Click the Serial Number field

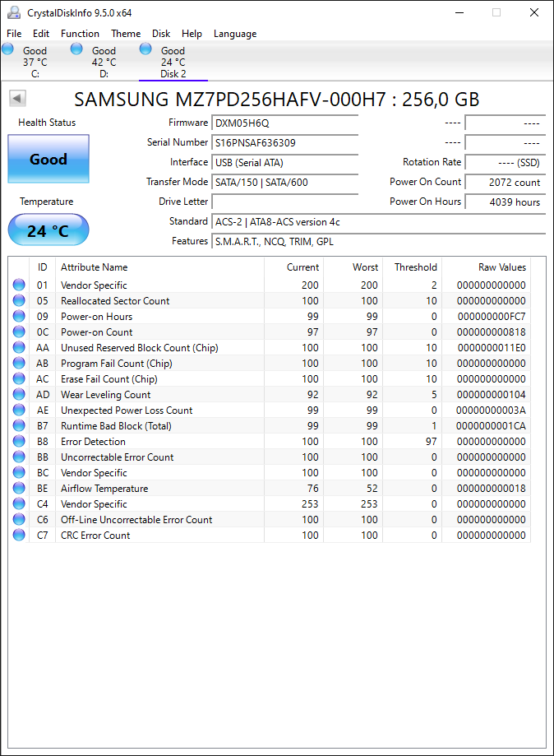click(284, 142)
